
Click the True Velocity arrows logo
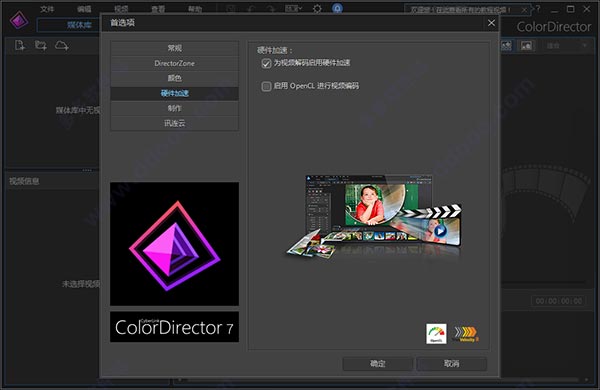(x=465, y=333)
